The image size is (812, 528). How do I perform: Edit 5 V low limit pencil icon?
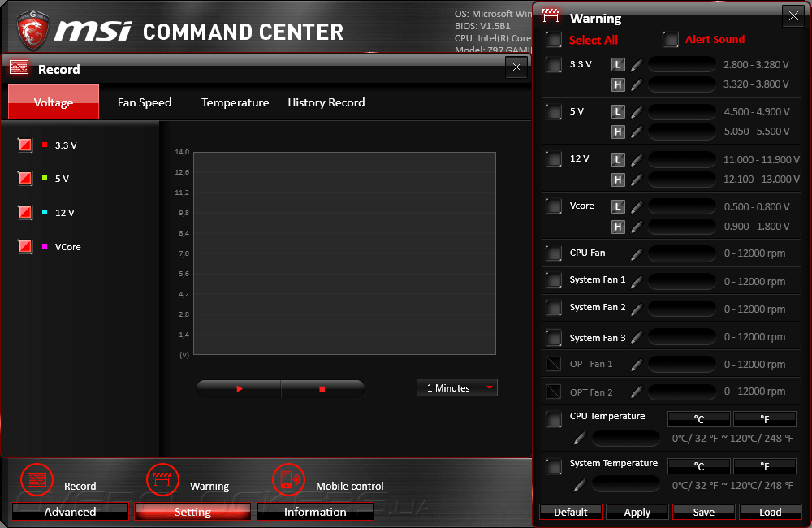637,112
